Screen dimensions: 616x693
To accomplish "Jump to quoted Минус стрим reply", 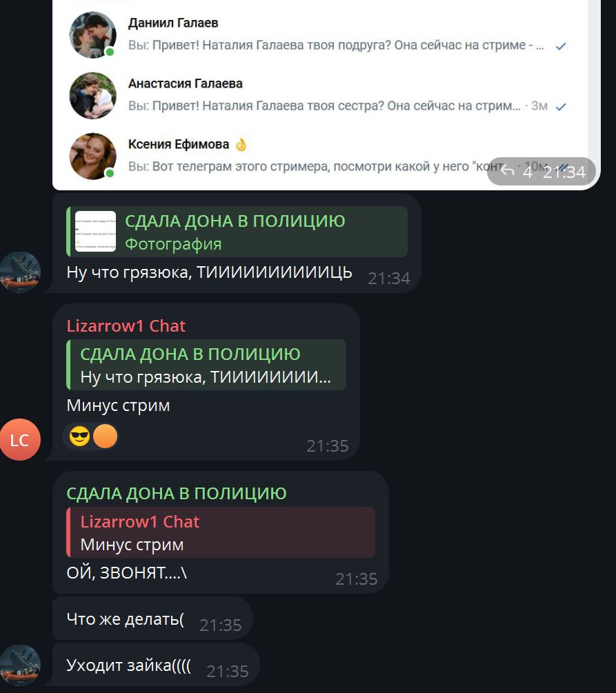I will [x=221, y=532].
